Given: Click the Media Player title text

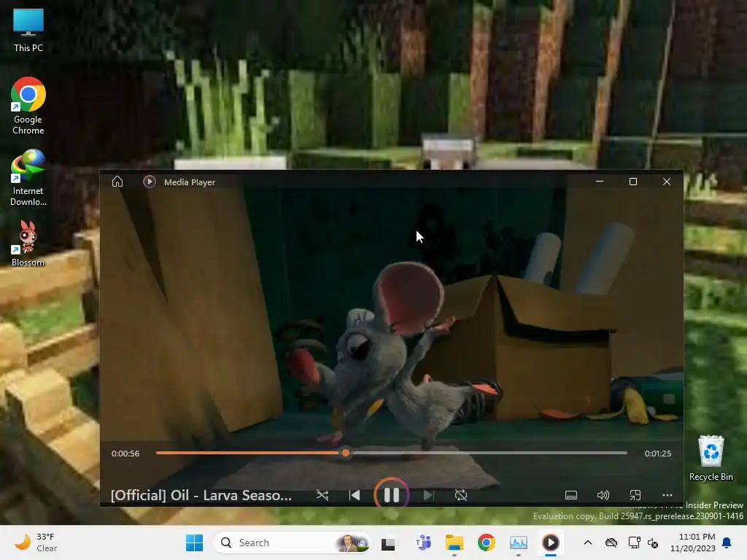Looking at the screenshot, I should 190,182.
